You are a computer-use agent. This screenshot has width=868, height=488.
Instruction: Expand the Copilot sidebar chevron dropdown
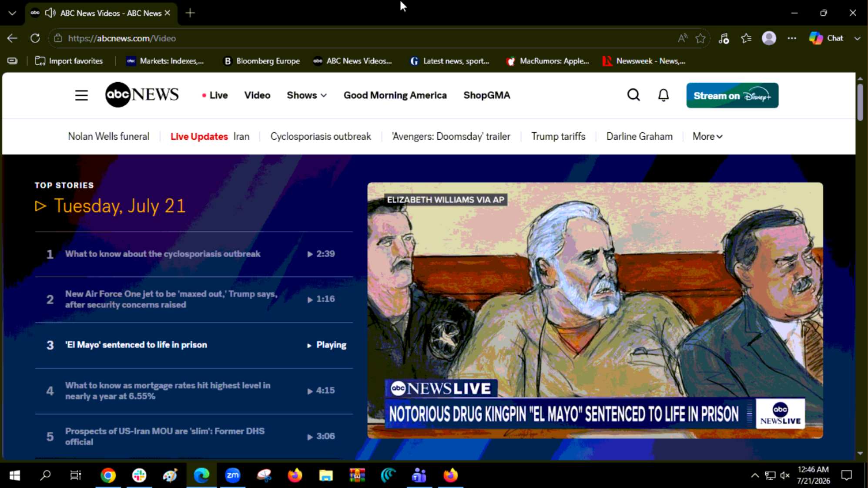click(857, 38)
